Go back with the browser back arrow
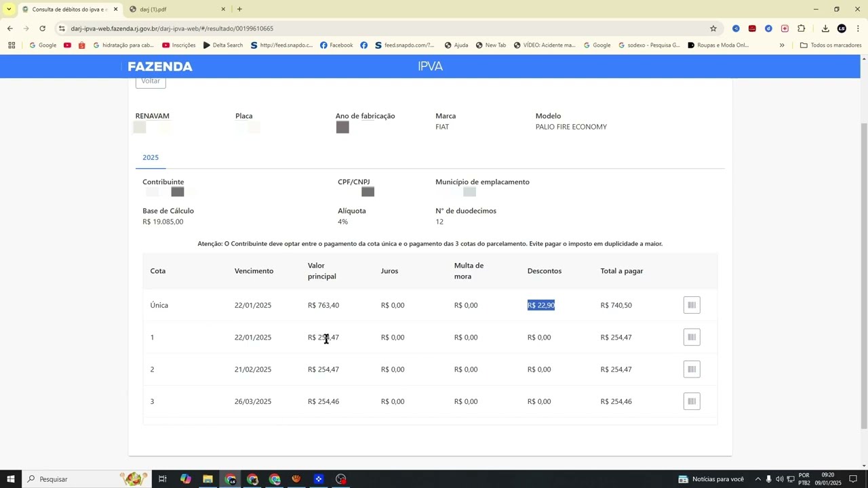This screenshot has width=868, height=488. click(x=9, y=28)
